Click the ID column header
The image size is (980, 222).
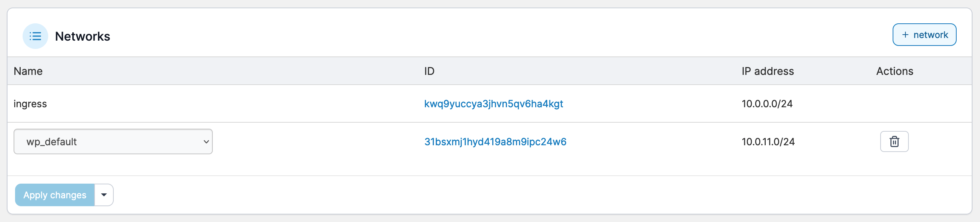[429, 71]
